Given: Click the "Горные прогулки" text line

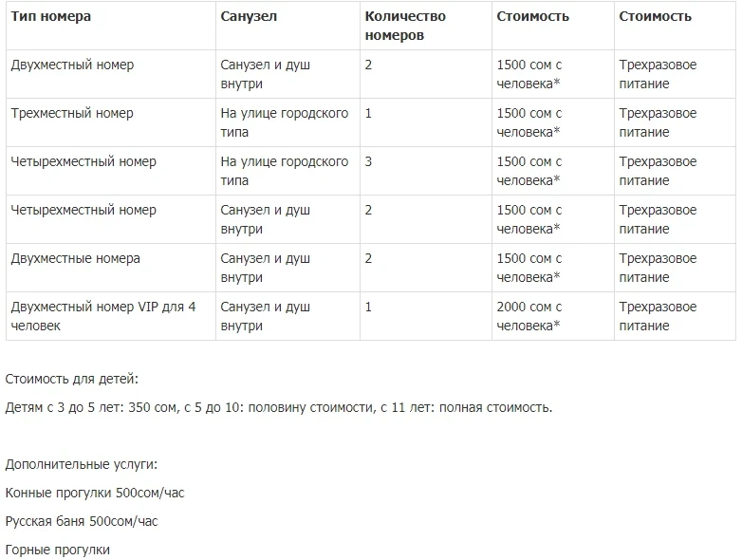Looking at the screenshot, I should 57,550.
